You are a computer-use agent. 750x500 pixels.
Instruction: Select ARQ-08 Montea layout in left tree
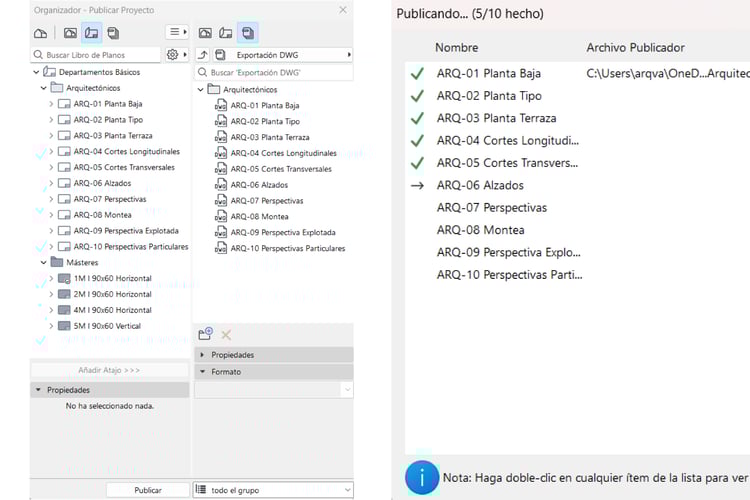[102, 215]
